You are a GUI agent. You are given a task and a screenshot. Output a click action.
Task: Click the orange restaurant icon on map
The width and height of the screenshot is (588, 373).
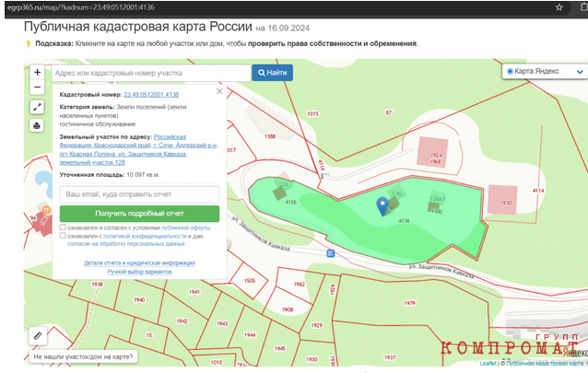click(x=46, y=210)
